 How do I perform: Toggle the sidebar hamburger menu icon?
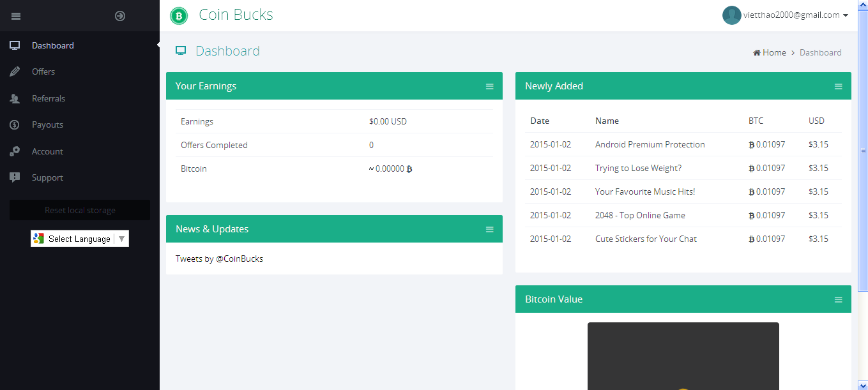pos(16,16)
